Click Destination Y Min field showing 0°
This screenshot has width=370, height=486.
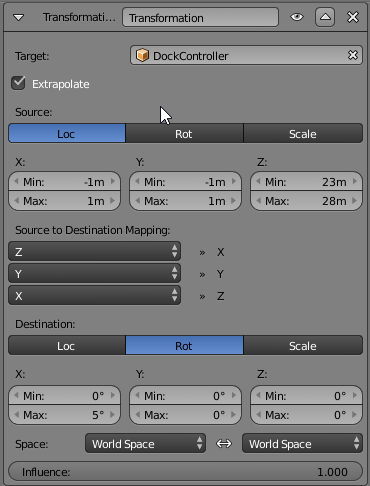(185, 396)
